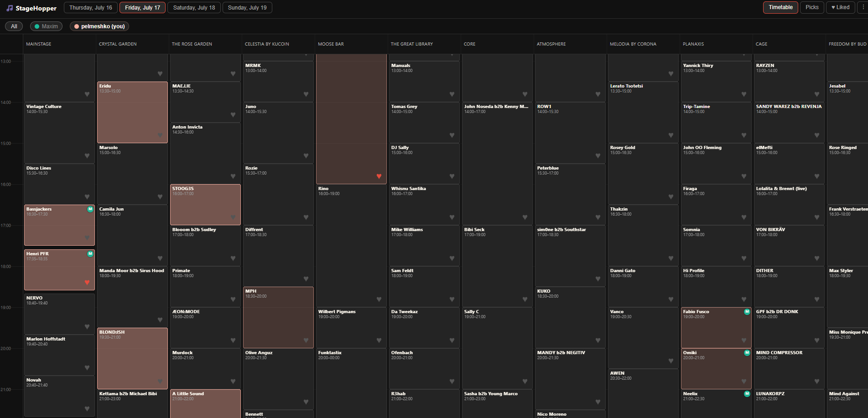The height and width of the screenshot is (418, 868).
Task: Heart the Peterblue set
Action: (x=598, y=217)
